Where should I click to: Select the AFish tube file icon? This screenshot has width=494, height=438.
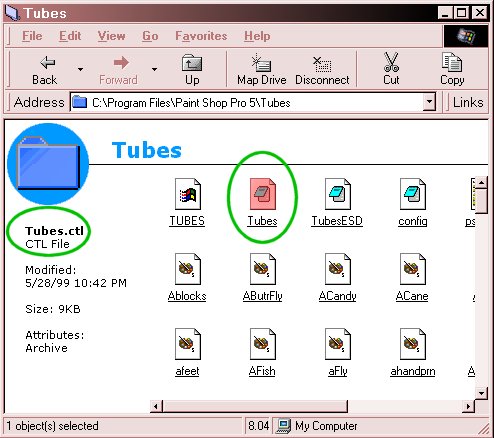[x=263, y=344]
